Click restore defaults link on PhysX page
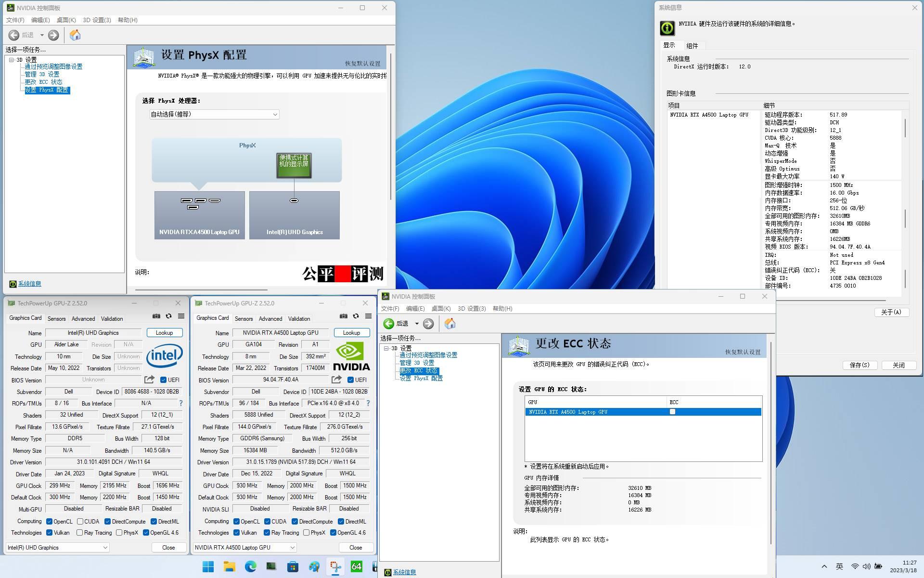The image size is (924, 578). click(362, 64)
